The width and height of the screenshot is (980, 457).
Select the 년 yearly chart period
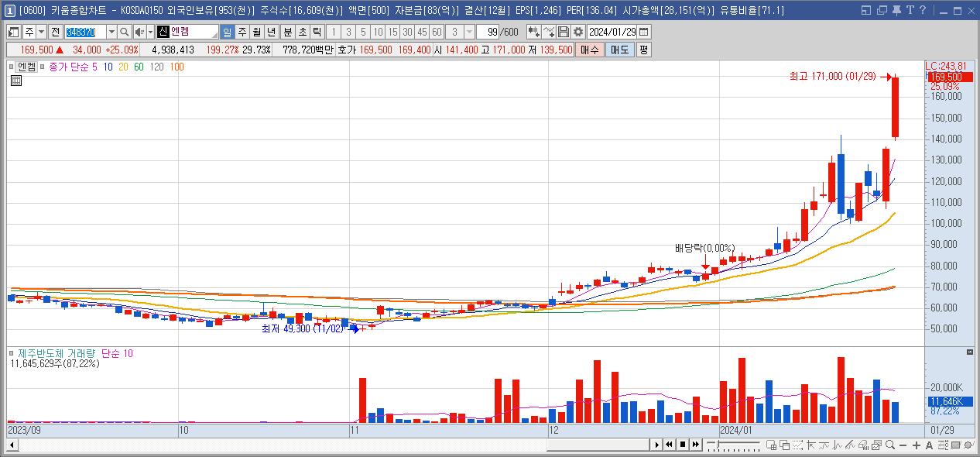(271, 32)
